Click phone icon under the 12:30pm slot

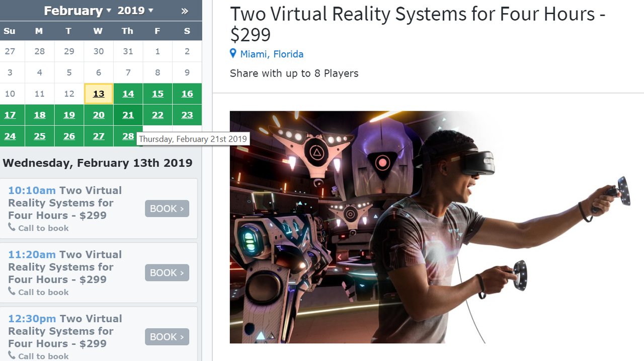tap(12, 355)
